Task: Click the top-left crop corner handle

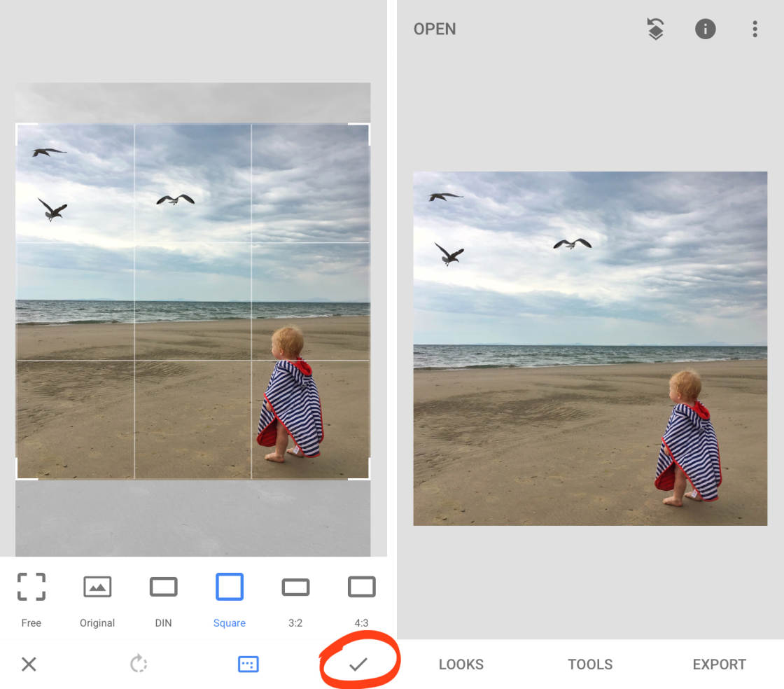Action: [17, 126]
